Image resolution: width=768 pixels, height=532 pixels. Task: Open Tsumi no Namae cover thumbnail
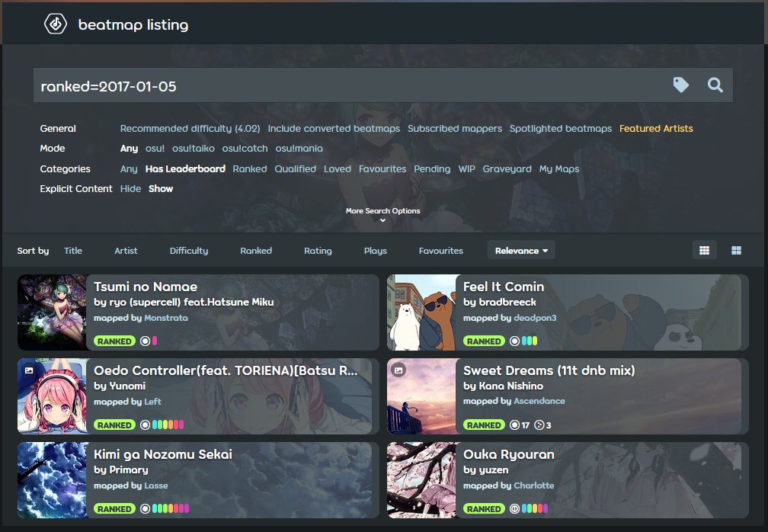pyautogui.click(x=52, y=312)
